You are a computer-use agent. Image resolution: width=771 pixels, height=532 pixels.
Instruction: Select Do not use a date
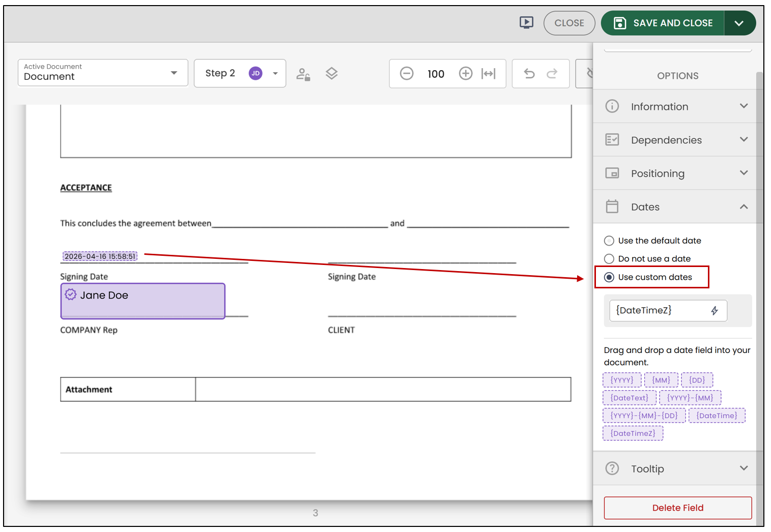[x=609, y=259]
